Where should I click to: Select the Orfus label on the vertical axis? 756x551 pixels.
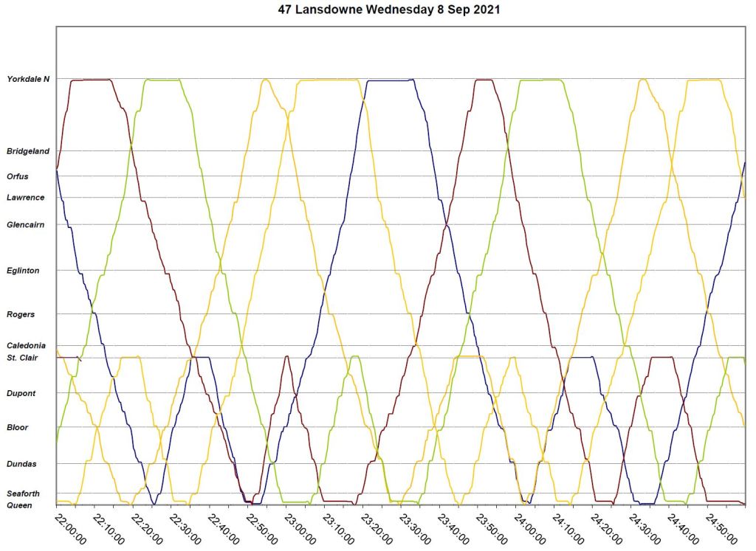[x=18, y=176]
